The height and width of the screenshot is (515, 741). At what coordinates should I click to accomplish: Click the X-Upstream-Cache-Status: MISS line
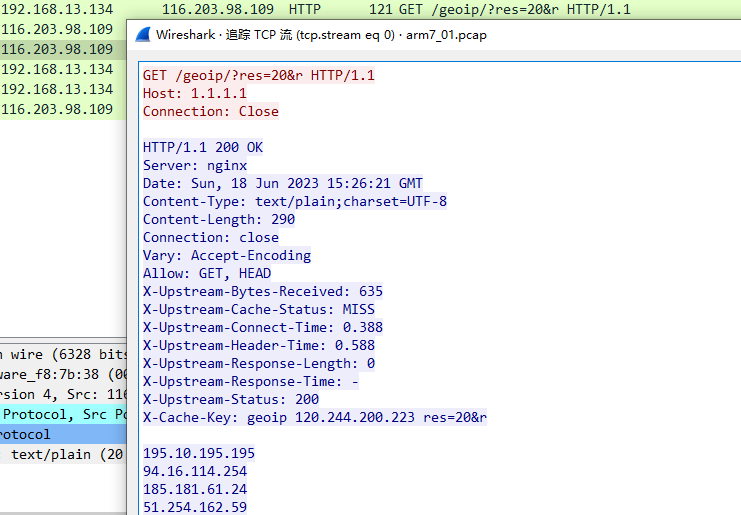[259, 309]
